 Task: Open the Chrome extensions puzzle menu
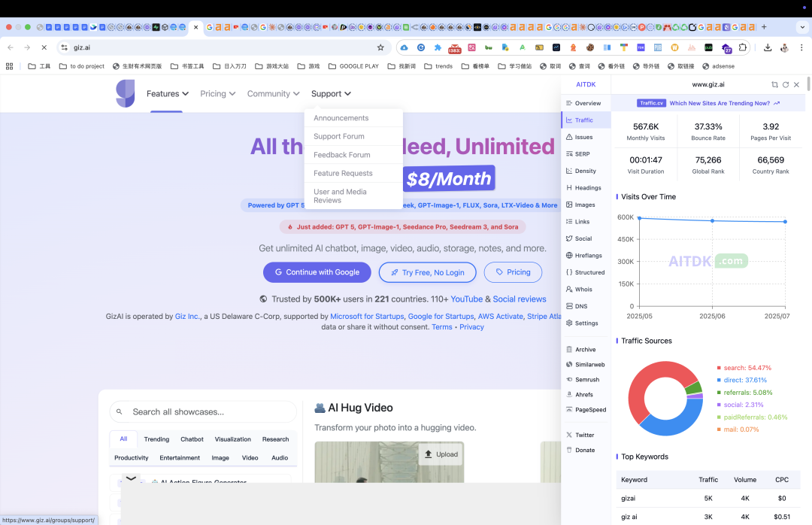click(x=743, y=47)
